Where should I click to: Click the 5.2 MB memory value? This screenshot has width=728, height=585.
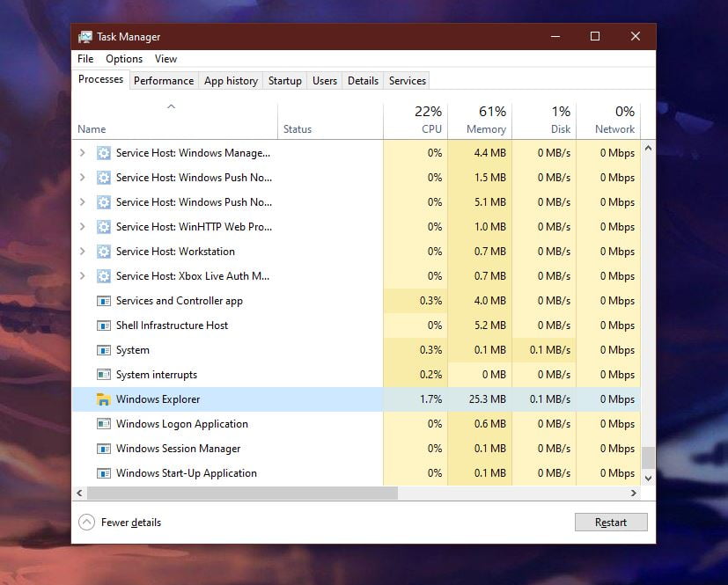click(489, 325)
